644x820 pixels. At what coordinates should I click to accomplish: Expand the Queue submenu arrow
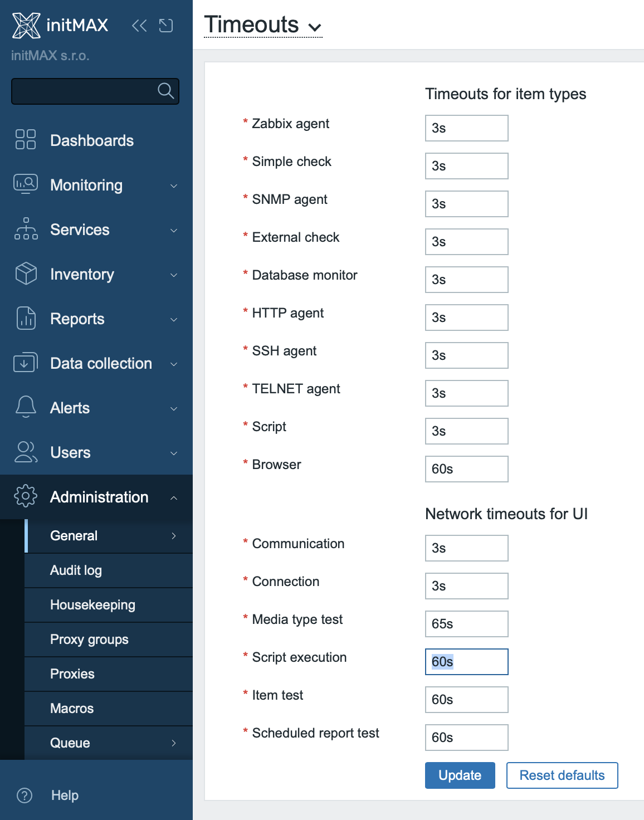pos(174,743)
